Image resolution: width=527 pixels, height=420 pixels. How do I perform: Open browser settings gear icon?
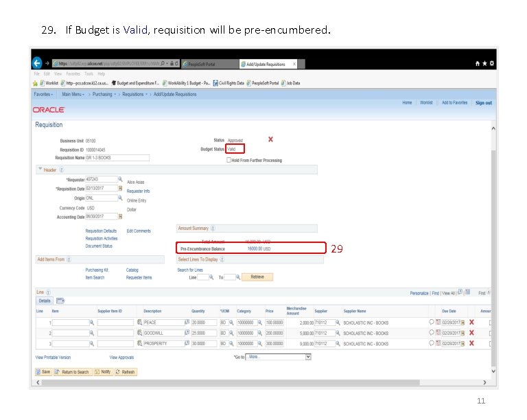[x=492, y=64]
